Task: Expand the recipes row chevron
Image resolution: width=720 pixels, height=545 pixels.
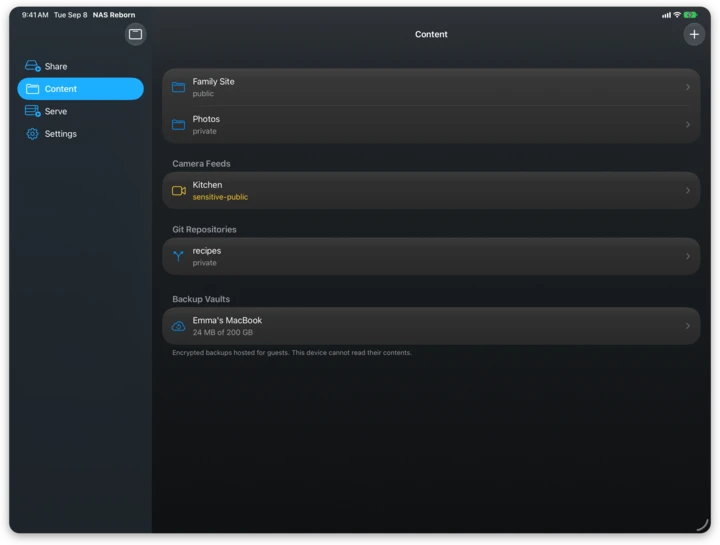Action: [687, 256]
